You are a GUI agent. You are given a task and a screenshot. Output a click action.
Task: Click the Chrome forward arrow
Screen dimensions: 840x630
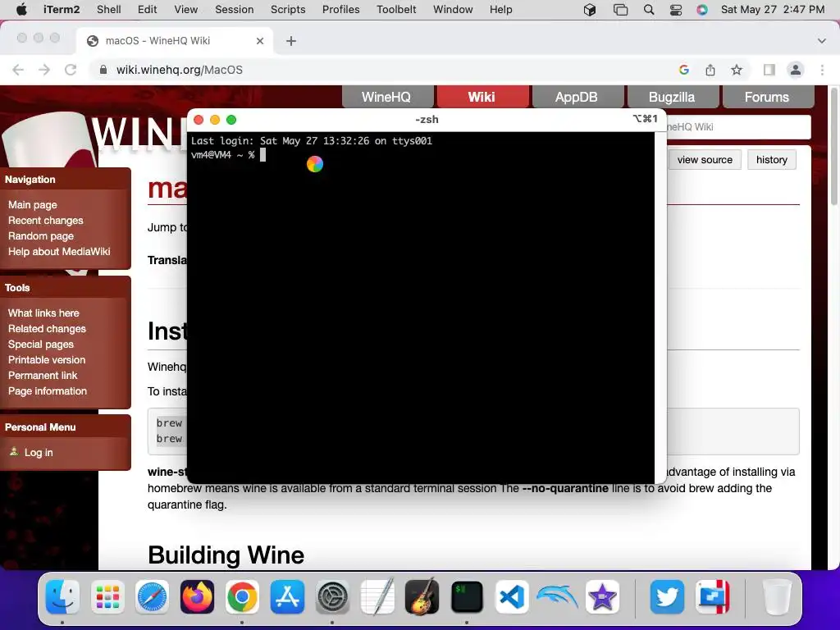[x=44, y=70]
